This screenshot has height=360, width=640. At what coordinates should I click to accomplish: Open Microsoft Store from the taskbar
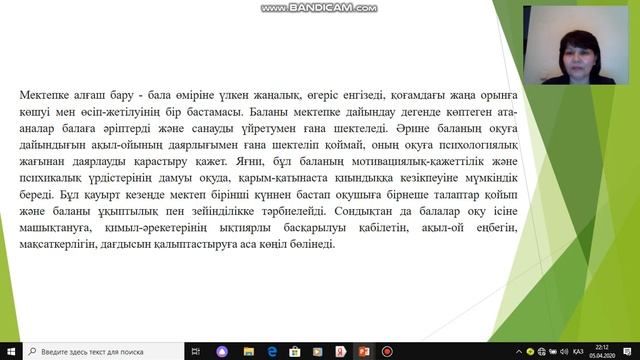click(295, 351)
